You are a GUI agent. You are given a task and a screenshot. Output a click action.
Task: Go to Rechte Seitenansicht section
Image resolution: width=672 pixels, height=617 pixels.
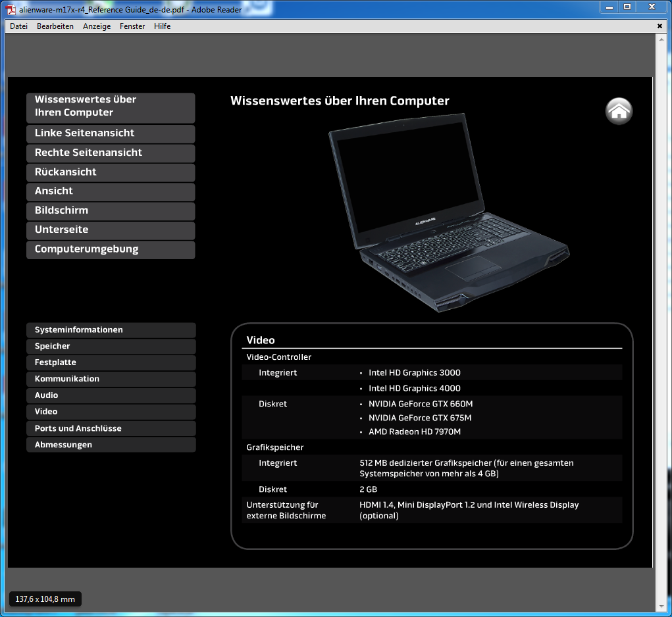111,153
